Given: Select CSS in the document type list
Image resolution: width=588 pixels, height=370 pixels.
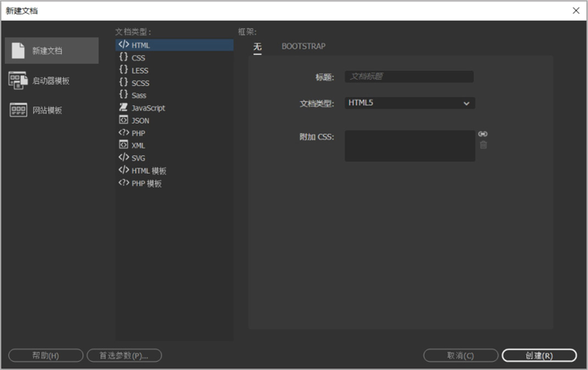Looking at the screenshot, I should coord(138,58).
